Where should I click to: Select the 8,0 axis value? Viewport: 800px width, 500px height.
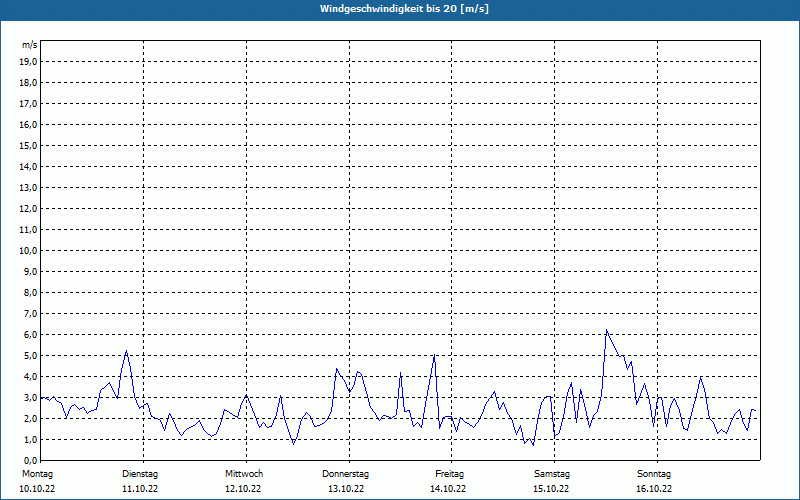point(30,292)
